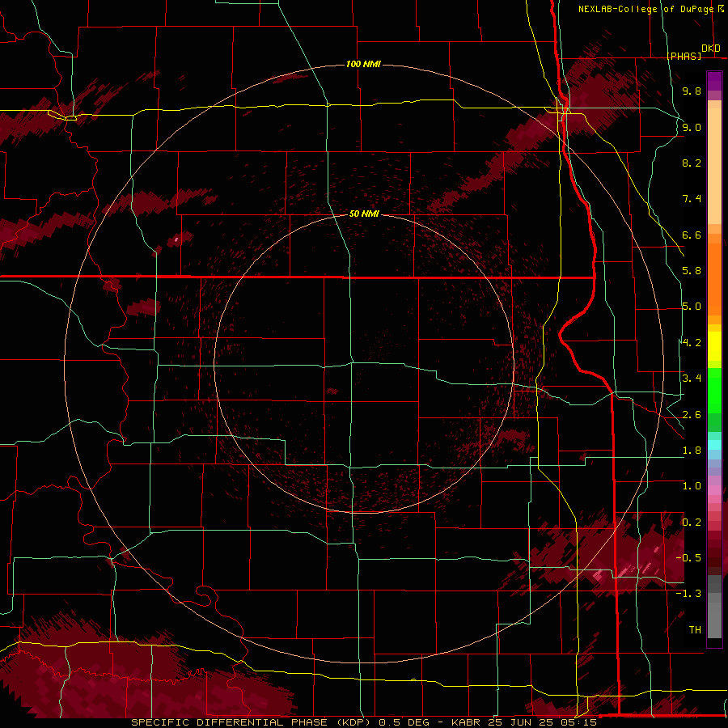The image size is (728, 728).
Task: Click the 100 NMI range ring label
Action: pos(363,64)
